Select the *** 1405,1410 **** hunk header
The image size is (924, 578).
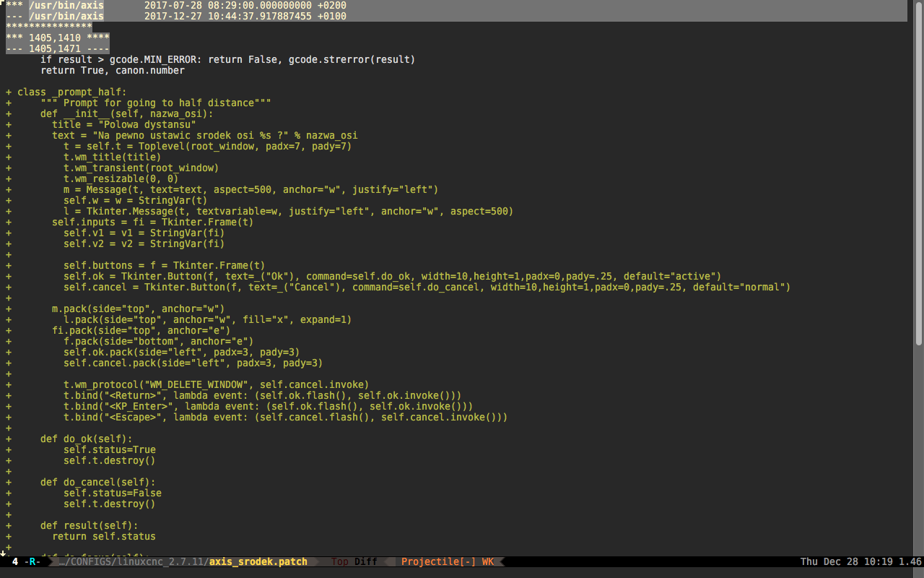click(58, 38)
